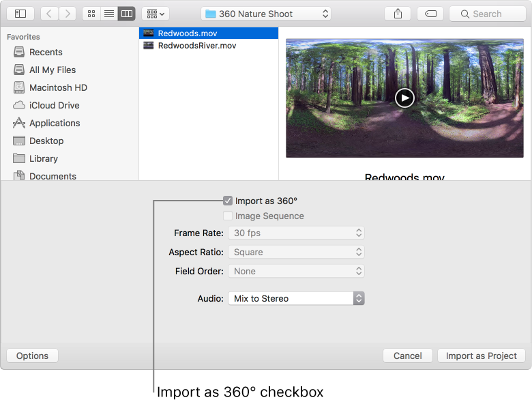Screen dimensions: 532x404
Task: Open the Frame Rate popup menu
Action: coord(296,233)
